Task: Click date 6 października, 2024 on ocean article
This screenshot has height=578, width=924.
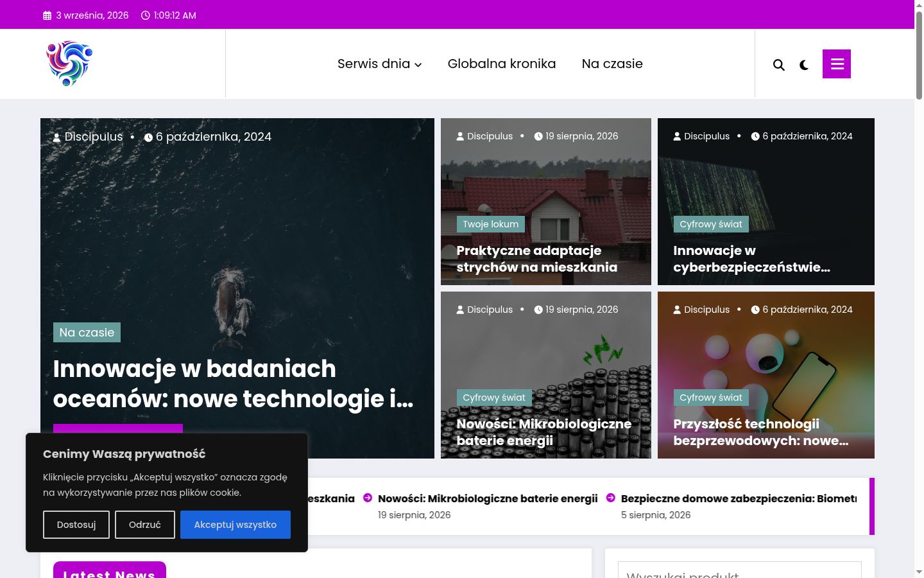Action: [214, 137]
